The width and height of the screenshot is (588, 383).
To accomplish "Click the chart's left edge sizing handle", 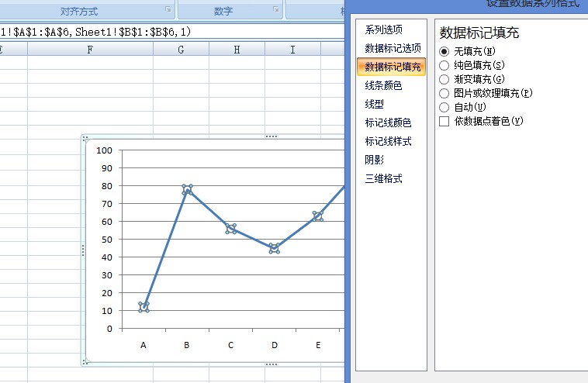I will 83,250.
